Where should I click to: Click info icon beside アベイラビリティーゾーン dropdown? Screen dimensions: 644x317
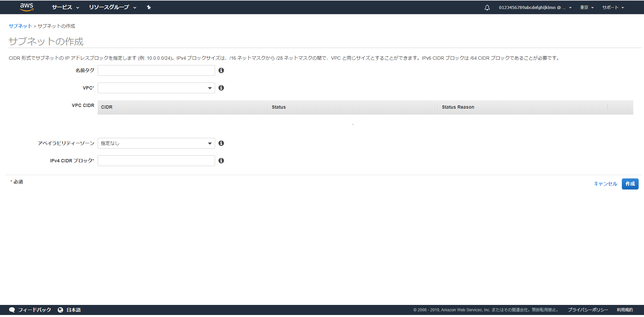(221, 143)
